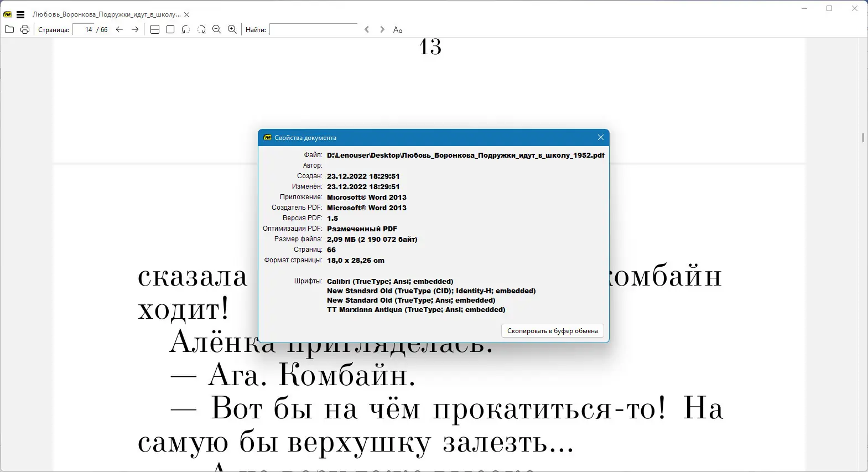Click the TT Marxiana Antiqua font entry
This screenshot has height=472, width=868.
(x=416, y=310)
